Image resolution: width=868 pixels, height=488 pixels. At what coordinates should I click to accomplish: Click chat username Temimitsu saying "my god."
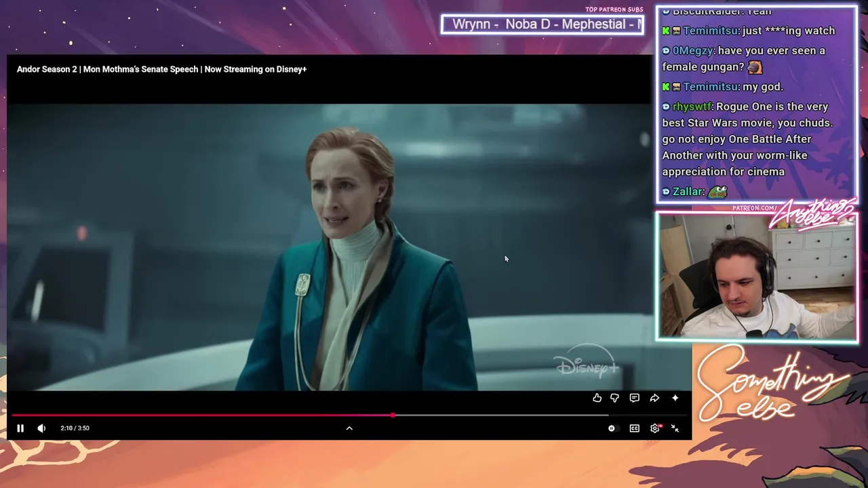click(711, 87)
